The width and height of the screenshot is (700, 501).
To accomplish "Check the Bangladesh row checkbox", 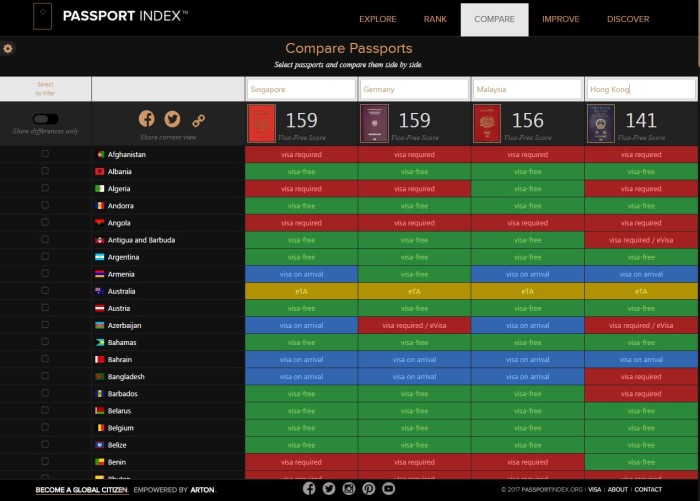I will click(x=45, y=376).
